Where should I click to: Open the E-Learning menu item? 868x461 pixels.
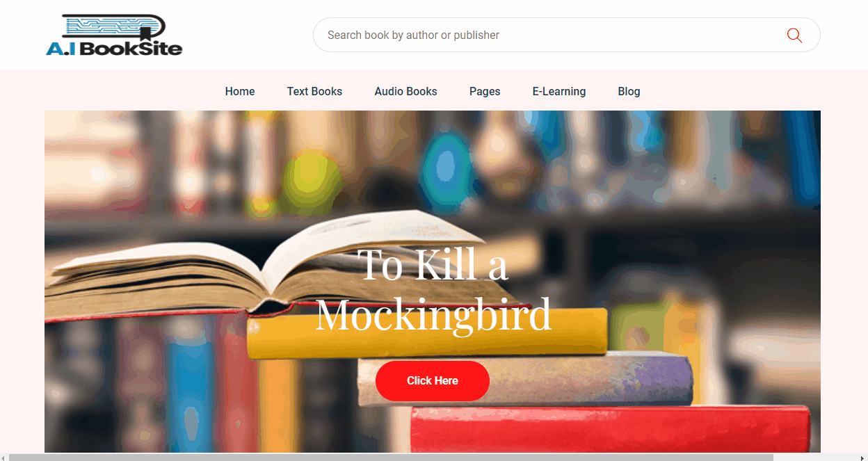[x=559, y=91]
